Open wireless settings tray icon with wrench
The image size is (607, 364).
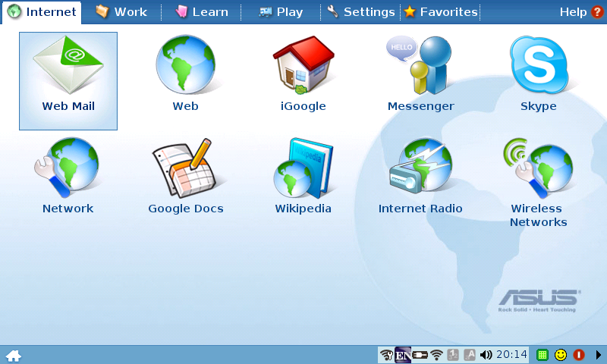pyautogui.click(x=386, y=355)
